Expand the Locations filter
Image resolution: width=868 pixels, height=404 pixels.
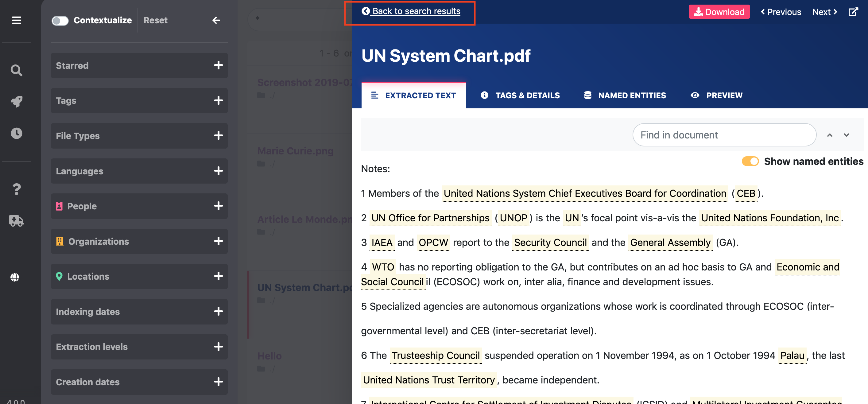point(139,276)
